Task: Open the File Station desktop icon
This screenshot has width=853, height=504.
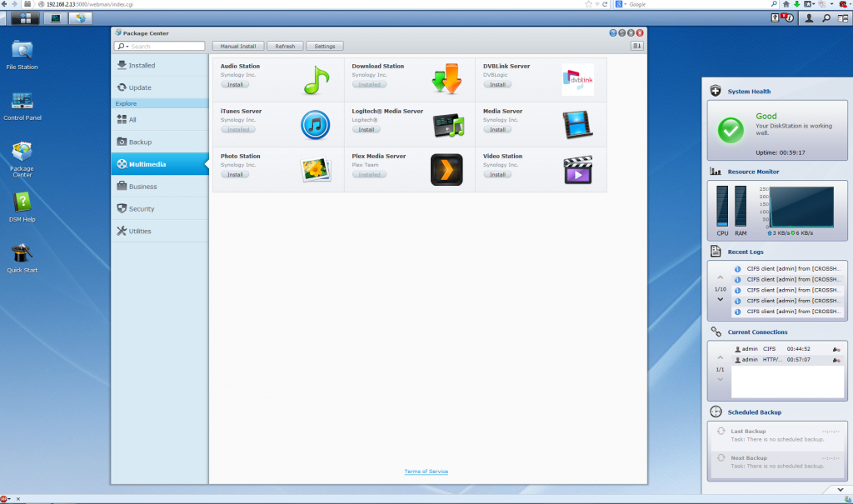Action: pos(22,50)
